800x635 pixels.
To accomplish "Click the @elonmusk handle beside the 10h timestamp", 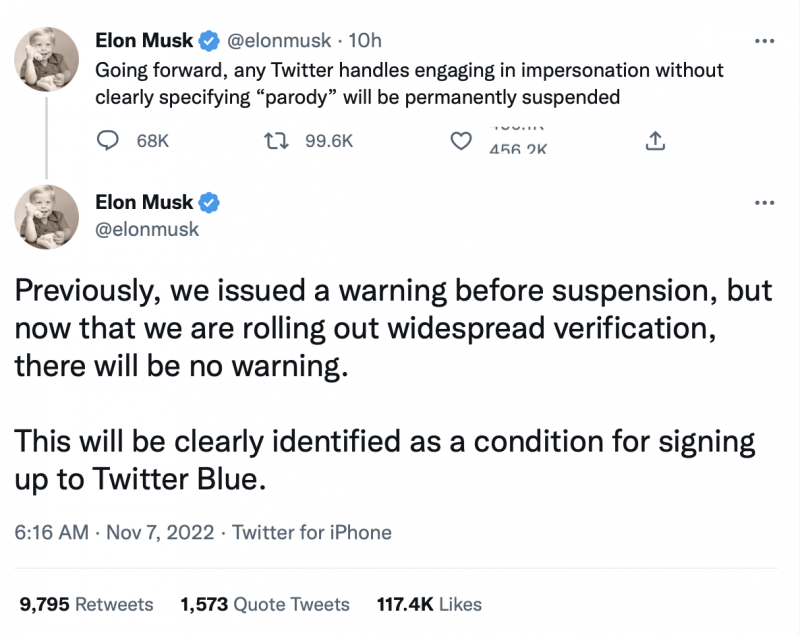I will (x=279, y=40).
